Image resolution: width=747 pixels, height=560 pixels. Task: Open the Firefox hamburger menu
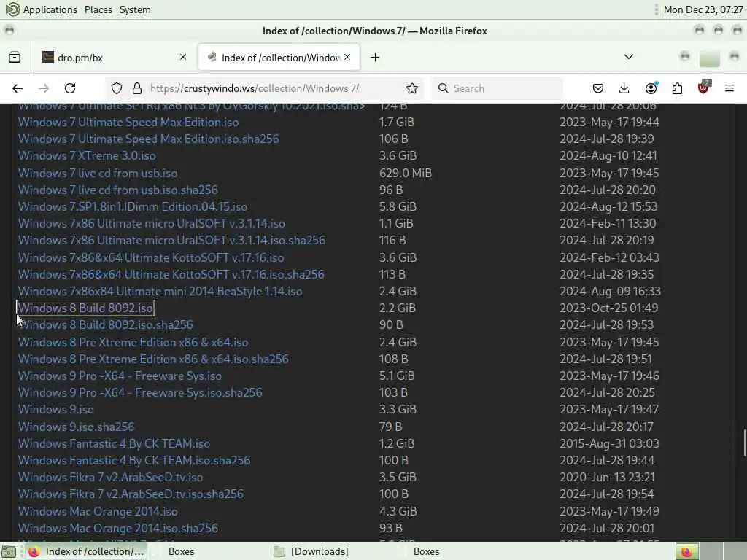729,88
